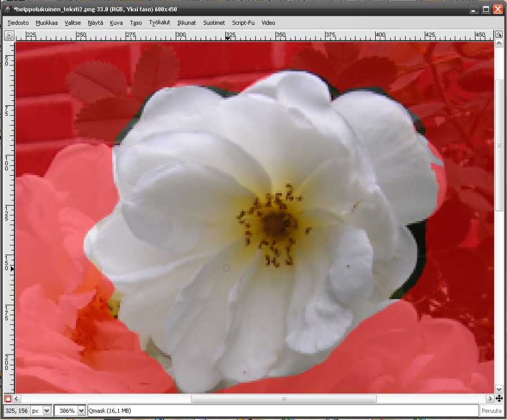Open the Valitse menu

point(73,23)
